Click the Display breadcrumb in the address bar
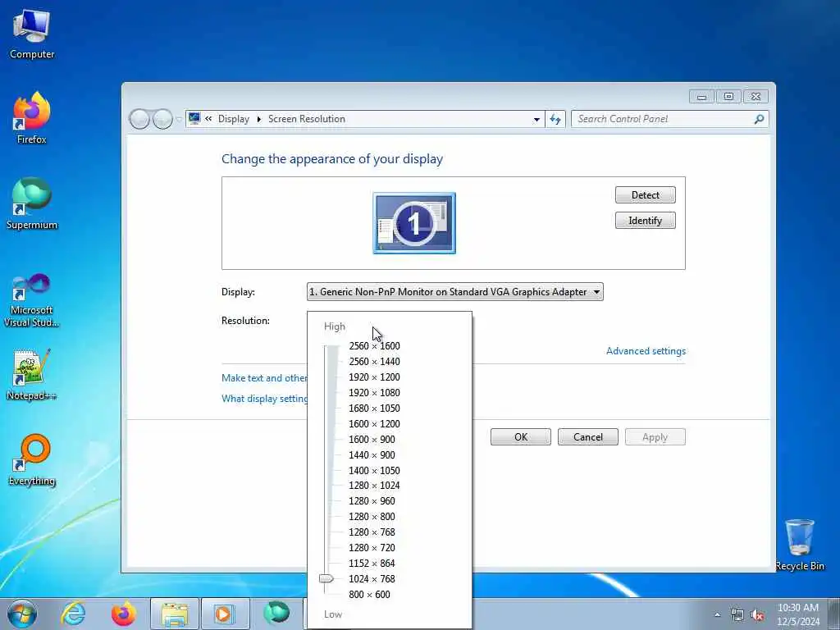Image resolution: width=840 pixels, height=630 pixels. pyautogui.click(x=234, y=119)
